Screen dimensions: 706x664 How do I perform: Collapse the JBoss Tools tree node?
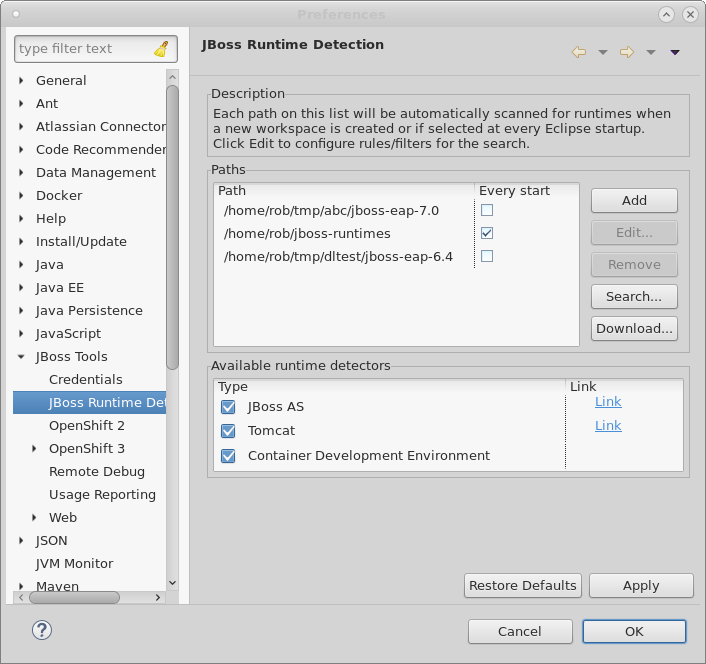(22, 357)
